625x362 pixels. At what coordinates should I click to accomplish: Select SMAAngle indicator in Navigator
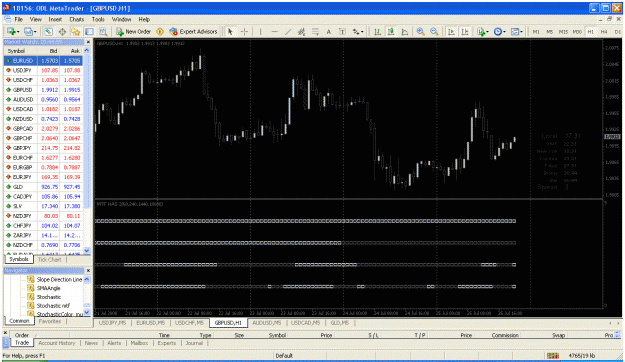pyautogui.click(x=49, y=288)
